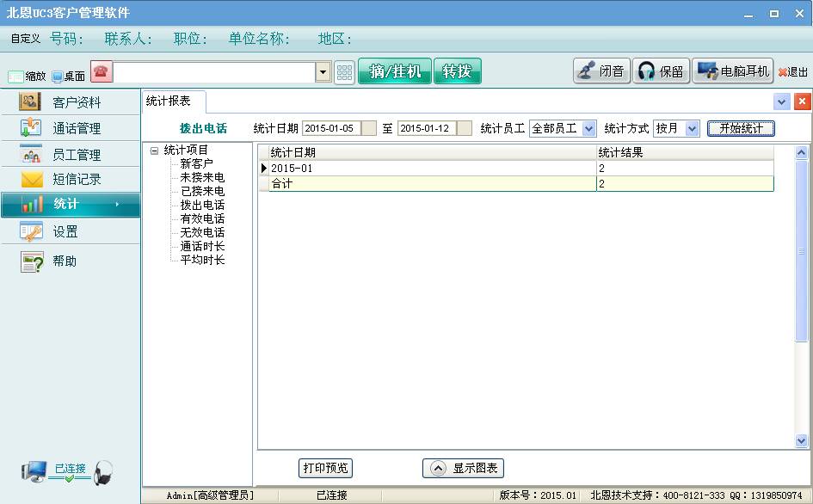Open 客户资料 in the sidebar
Image resolution: width=813 pixels, height=504 pixels.
[x=71, y=101]
